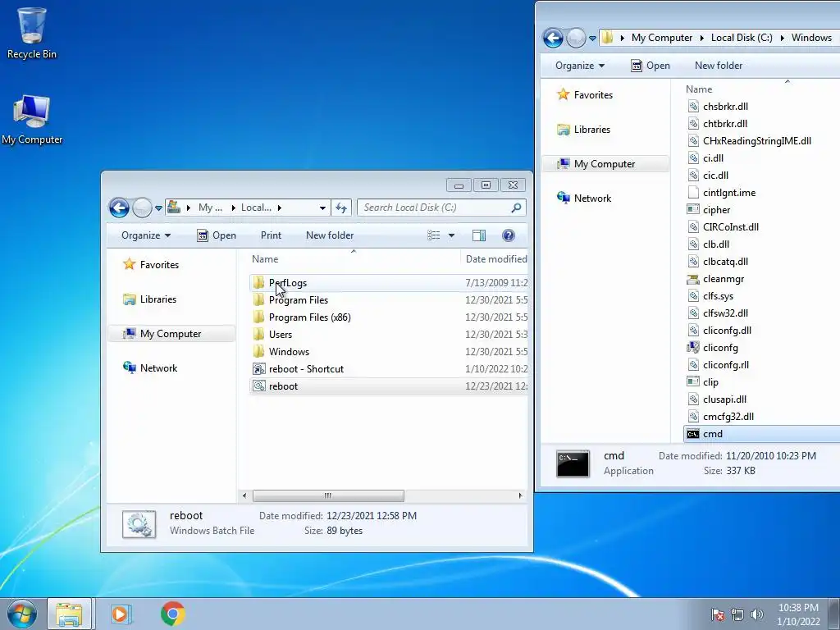Viewport: 840px width, 630px height.
Task: Launch Windows Media Player from the taskbar
Action: (x=121, y=614)
